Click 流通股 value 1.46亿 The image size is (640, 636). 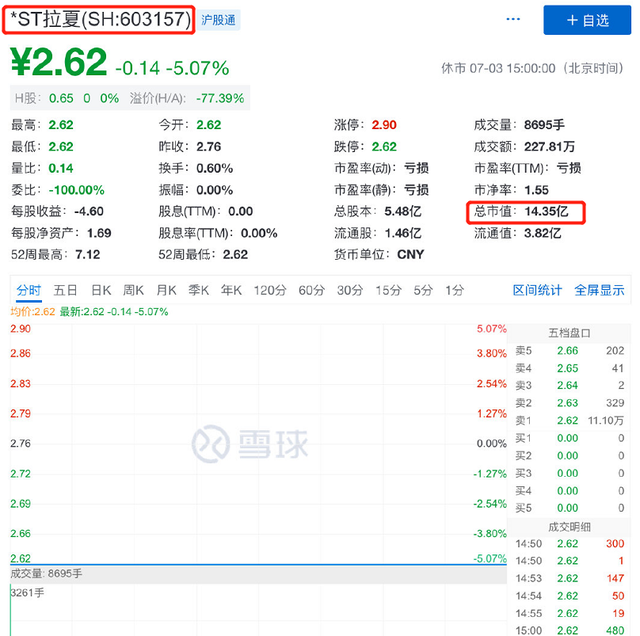pyautogui.click(x=402, y=233)
